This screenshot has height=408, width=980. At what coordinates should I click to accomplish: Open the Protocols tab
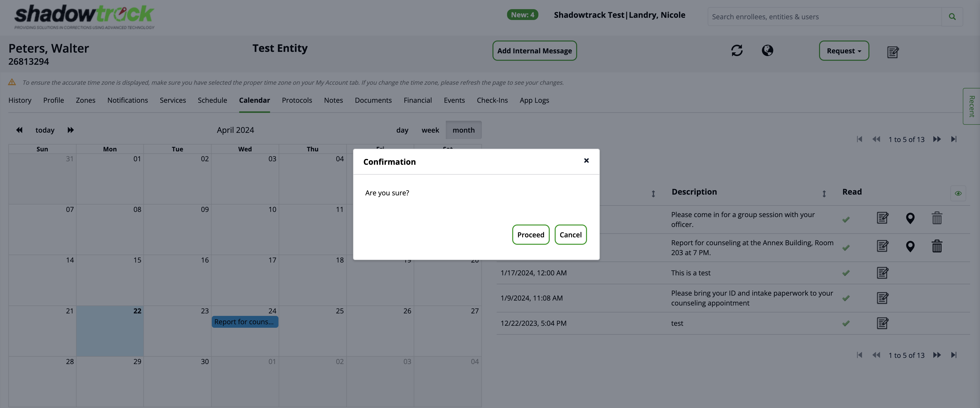297,101
